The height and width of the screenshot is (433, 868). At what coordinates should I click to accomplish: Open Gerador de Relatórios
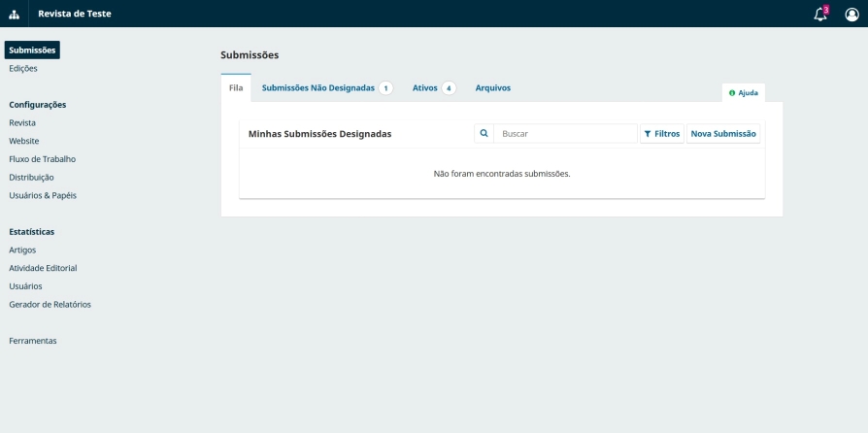pyautogui.click(x=50, y=304)
